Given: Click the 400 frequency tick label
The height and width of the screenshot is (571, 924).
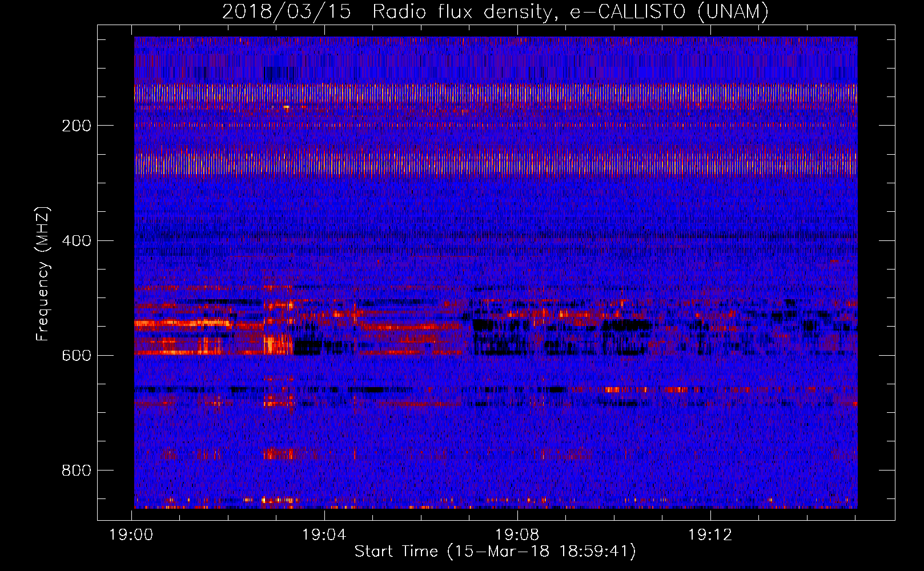Looking at the screenshot, I should [77, 240].
